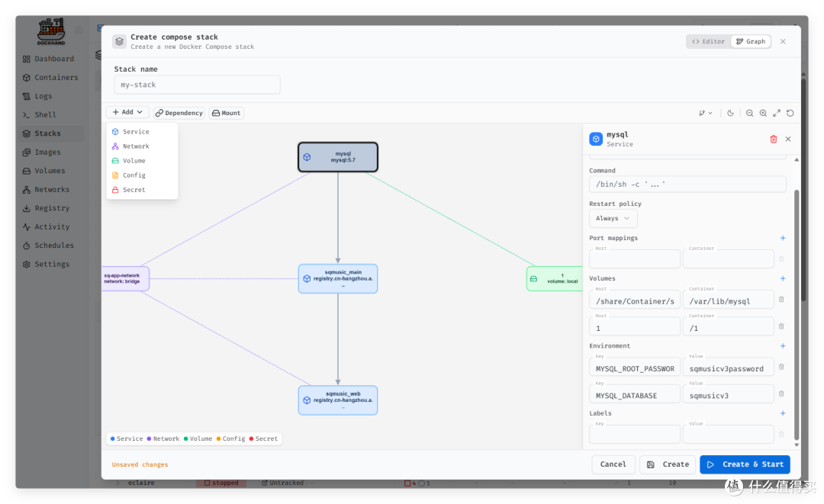Click the Stack name input field

197,85
